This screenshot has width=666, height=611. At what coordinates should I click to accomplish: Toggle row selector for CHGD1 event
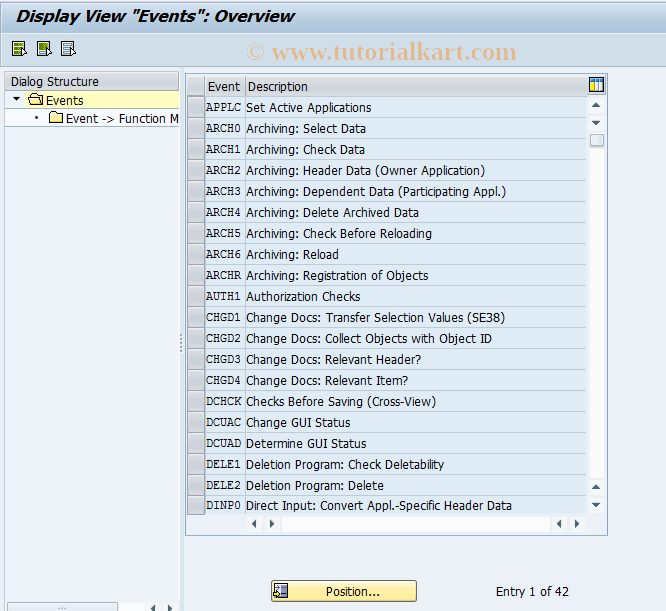(196, 317)
